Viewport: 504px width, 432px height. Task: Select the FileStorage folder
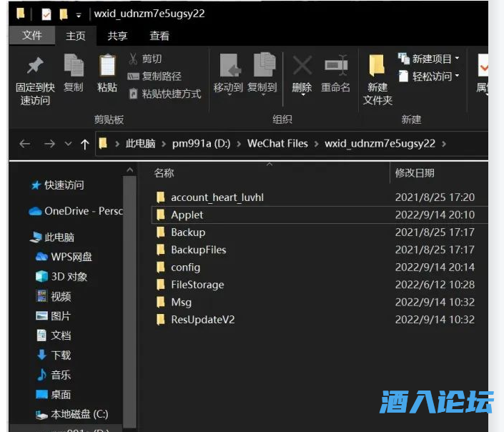(198, 285)
